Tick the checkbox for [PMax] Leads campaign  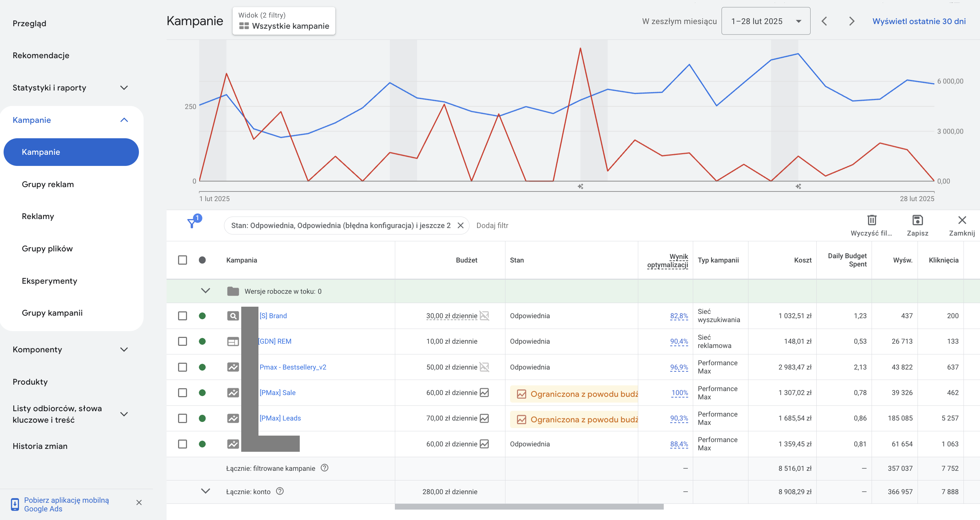[183, 418]
